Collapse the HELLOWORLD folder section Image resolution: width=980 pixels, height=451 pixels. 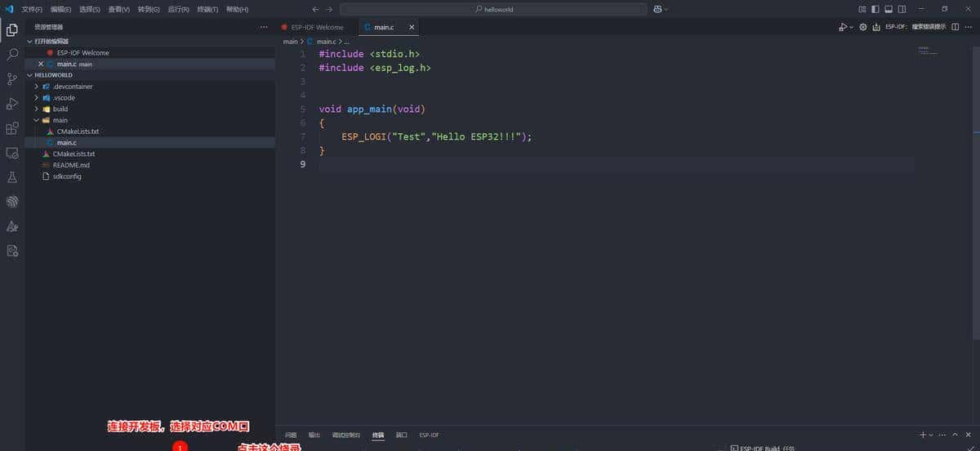coord(149,74)
